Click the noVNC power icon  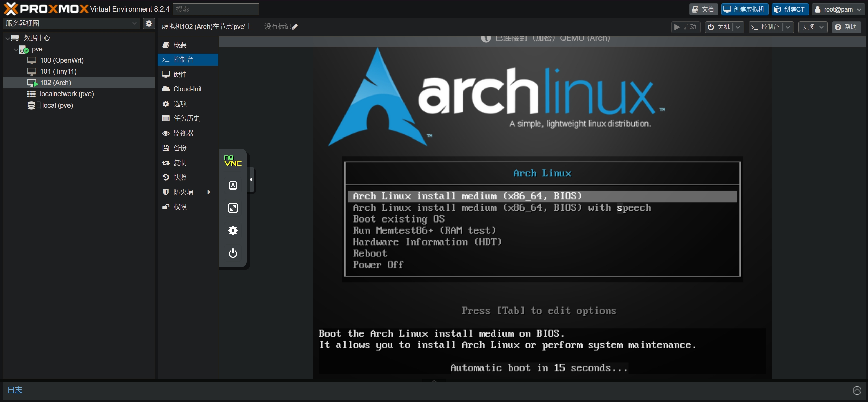click(233, 253)
